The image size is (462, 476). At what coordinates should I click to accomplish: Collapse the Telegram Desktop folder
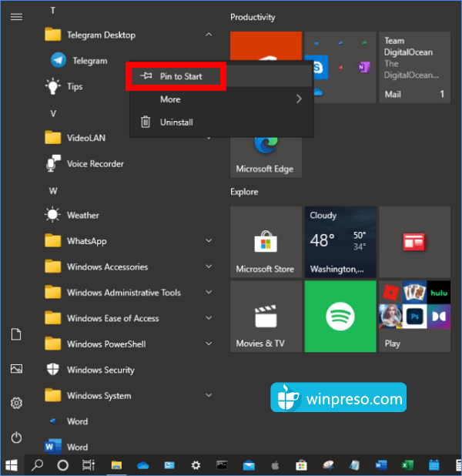[209, 35]
